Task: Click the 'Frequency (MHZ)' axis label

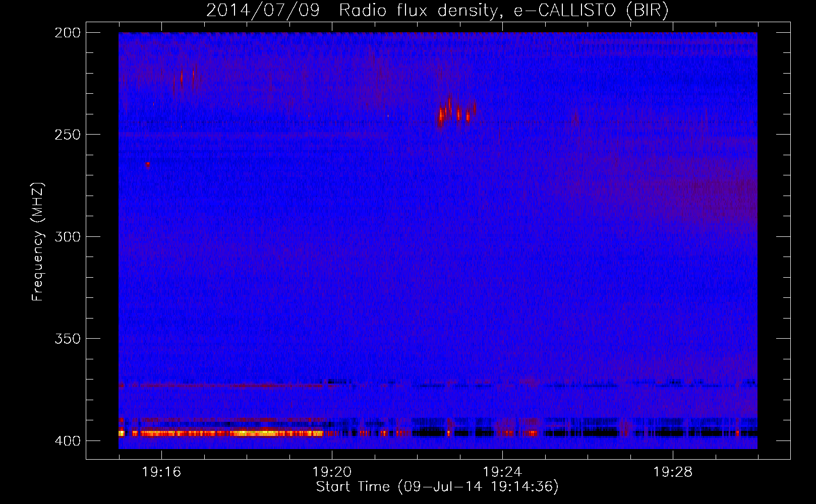Action: [x=38, y=242]
